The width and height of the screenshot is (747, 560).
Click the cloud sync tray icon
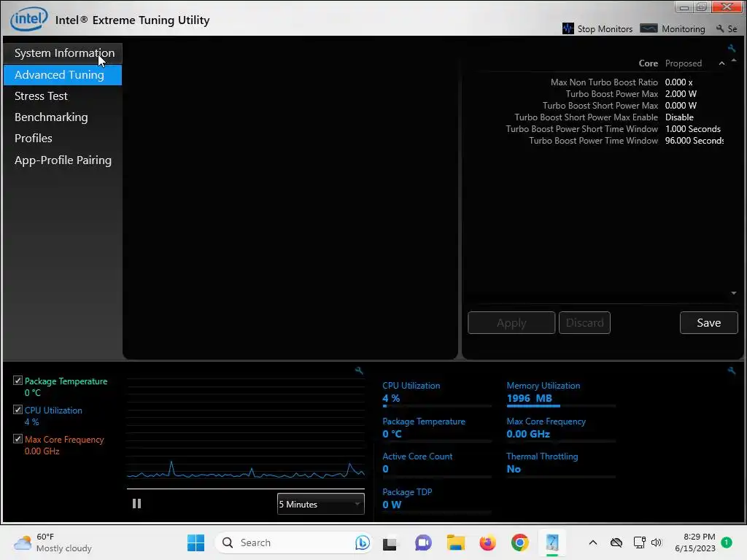616,542
